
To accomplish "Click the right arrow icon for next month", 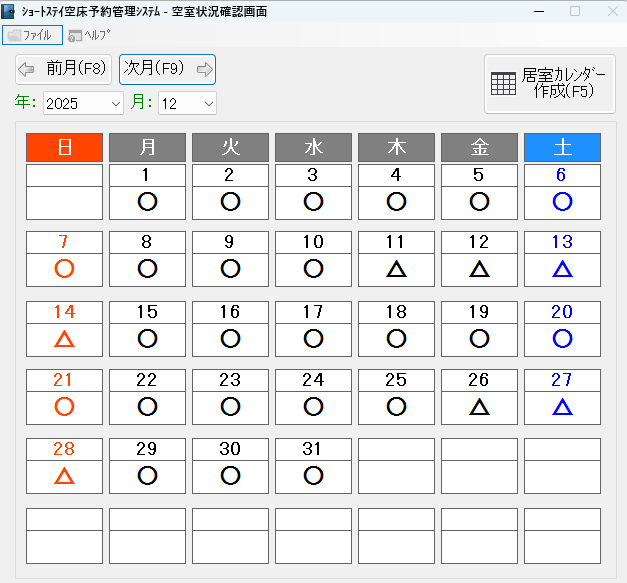I will [x=204, y=69].
